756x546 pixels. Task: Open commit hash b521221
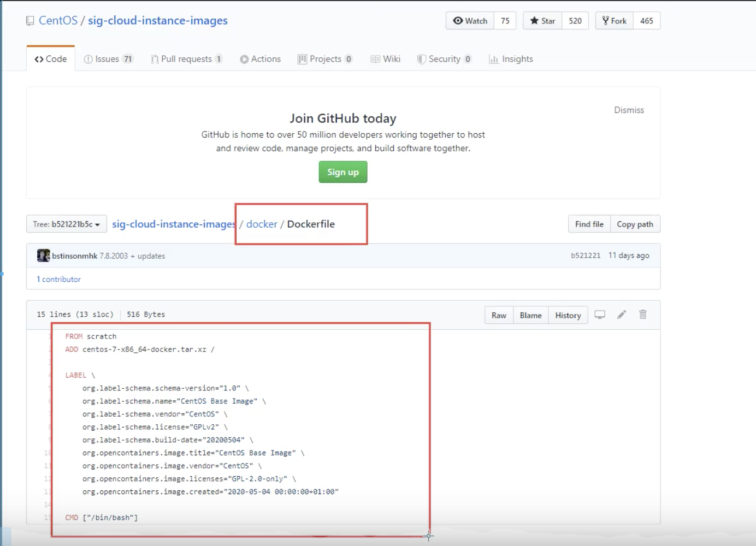point(586,255)
